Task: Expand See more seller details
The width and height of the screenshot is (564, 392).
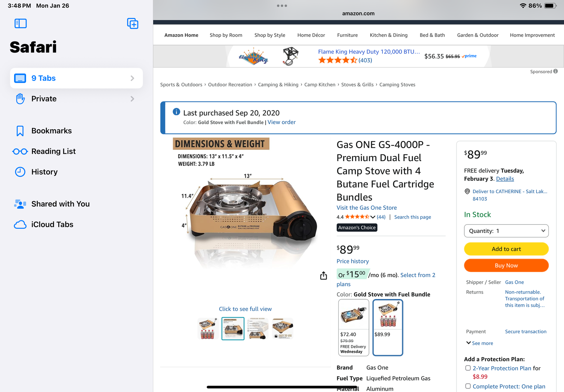Action: (x=480, y=343)
